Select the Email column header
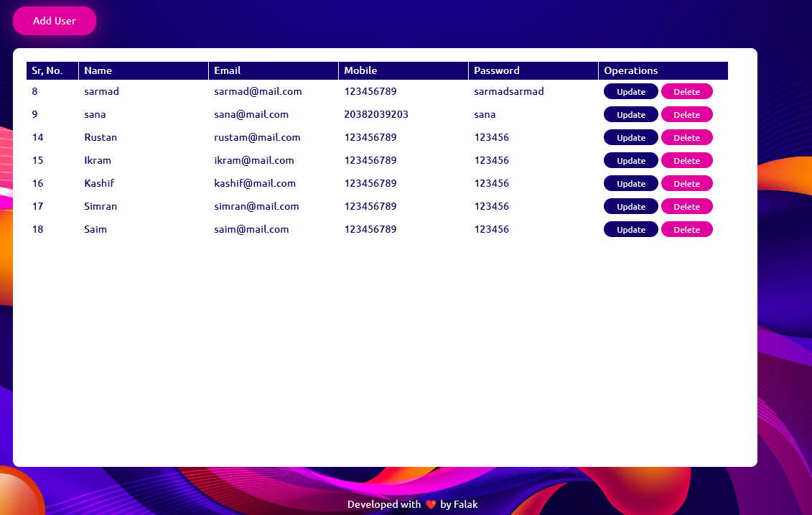The height and width of the screenshot is (515, 812). pos(228,70)
